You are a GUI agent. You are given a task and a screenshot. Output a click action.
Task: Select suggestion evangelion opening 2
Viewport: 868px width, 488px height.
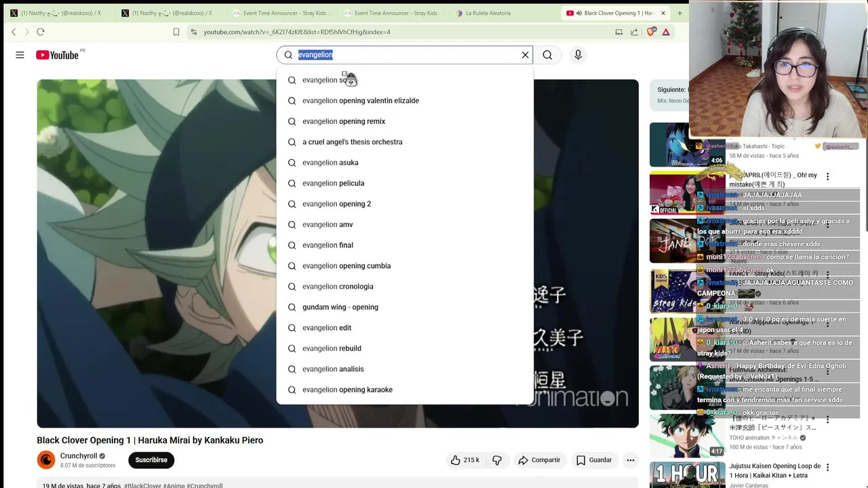click(x=405, y=204)
